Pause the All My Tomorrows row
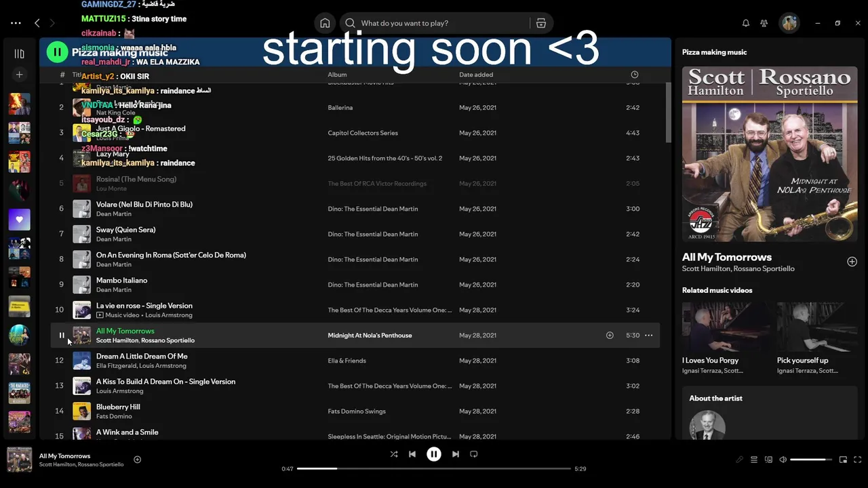 pyautogui.click(x=62, y=335)
